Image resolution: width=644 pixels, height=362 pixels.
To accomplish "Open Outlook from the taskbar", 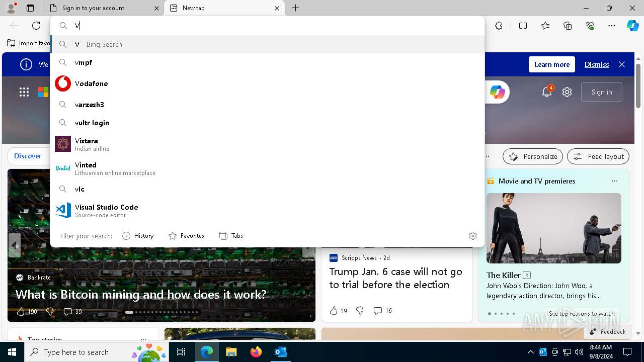I will 280,352.
